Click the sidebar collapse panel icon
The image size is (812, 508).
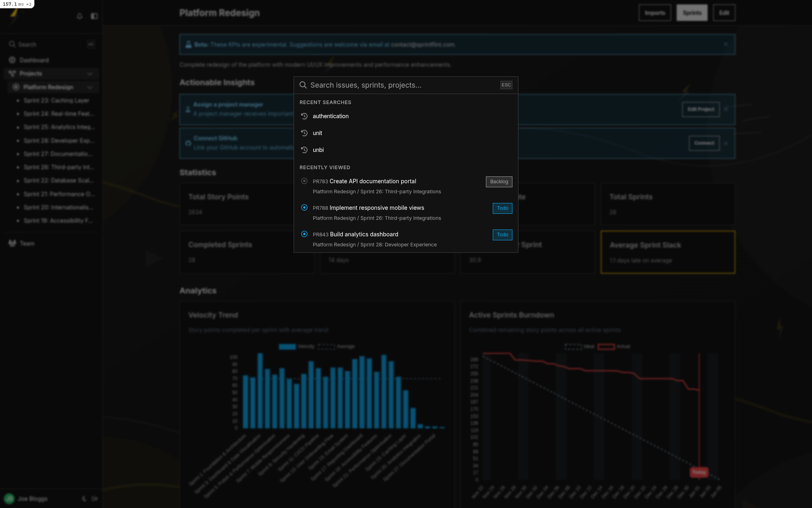coord(94,16)
